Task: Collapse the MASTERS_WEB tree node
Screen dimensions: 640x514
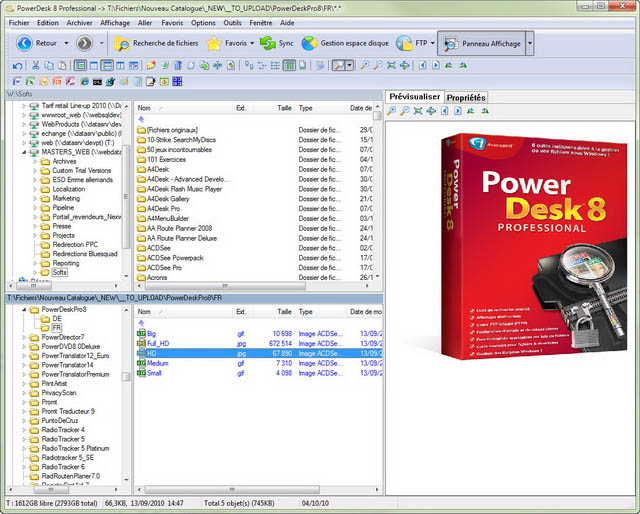Action: (x=24, y=152)
